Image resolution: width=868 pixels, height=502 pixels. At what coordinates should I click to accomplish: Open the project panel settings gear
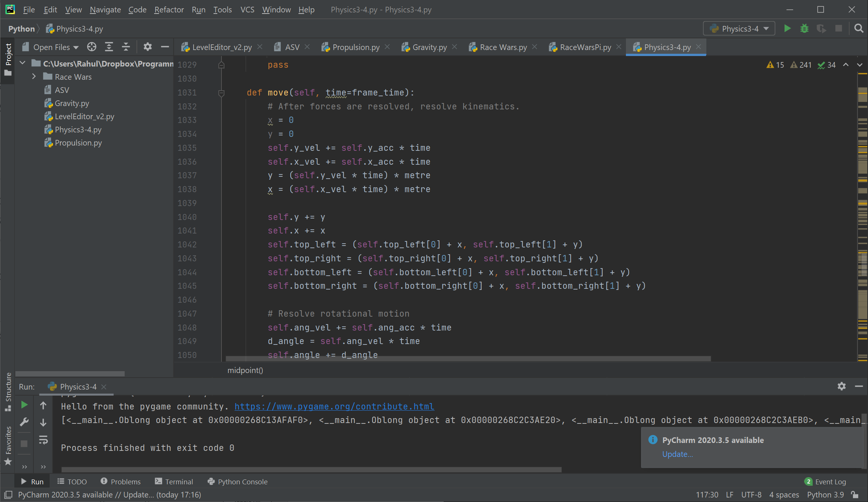pyautogui.click(x=147, y=47)
